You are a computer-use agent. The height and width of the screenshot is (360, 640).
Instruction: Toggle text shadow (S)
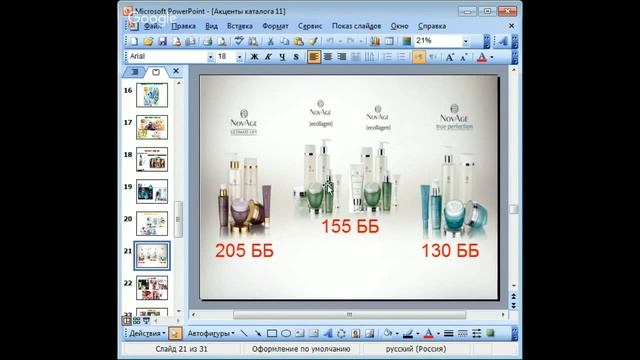click(x=296, y=57)
